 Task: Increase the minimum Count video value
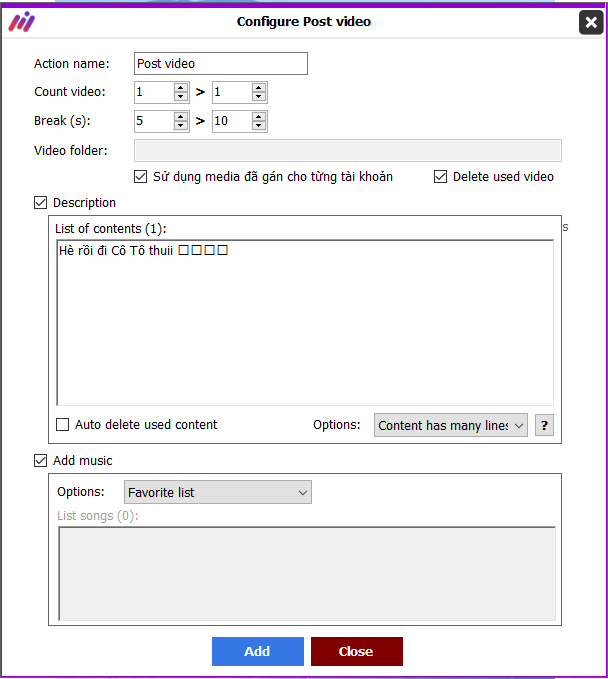(x=181, y=87)
